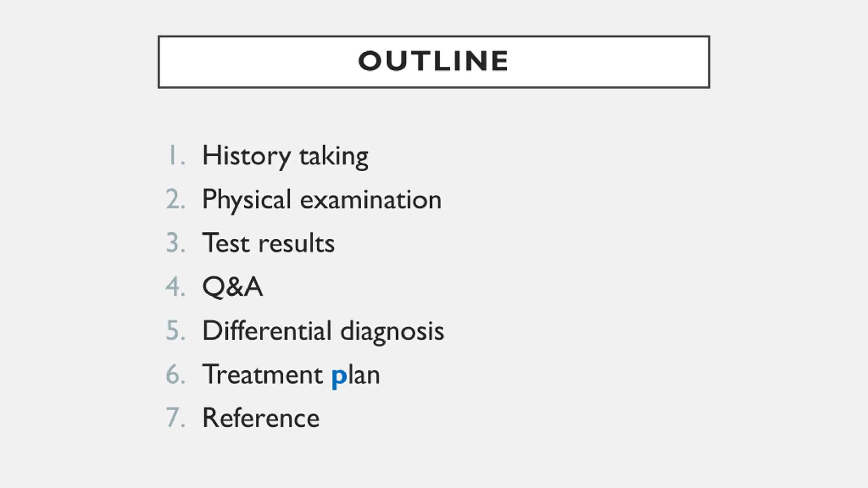
Task: Click the word examination
Action: click(x=371, y=199)
